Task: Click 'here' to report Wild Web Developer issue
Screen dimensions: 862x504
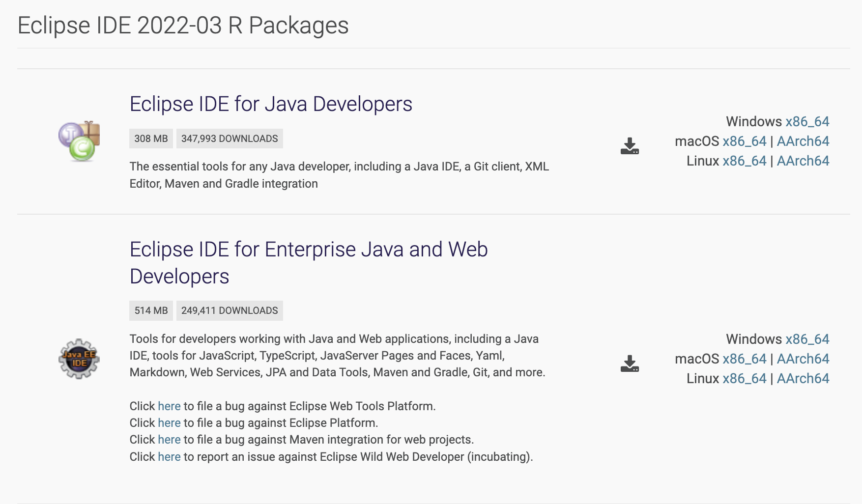Action: pyautogui.click(x=169, y=457)
